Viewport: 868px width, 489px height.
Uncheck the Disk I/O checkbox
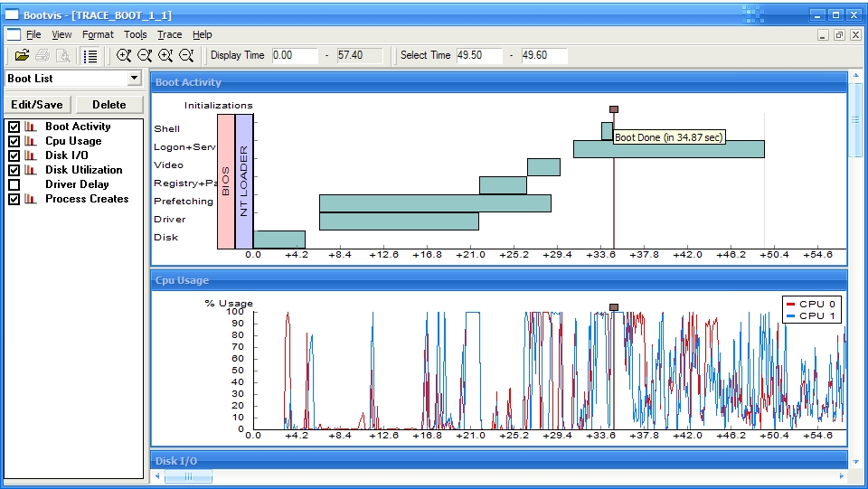14,155
